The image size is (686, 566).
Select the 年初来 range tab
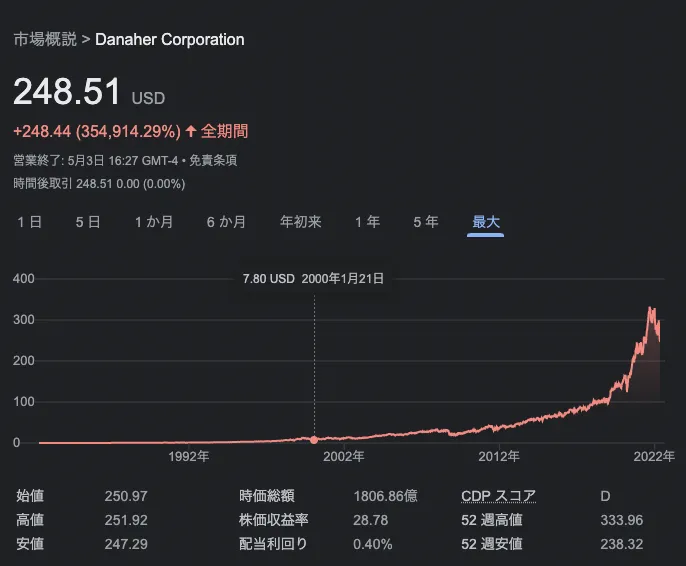coord(301,222)
